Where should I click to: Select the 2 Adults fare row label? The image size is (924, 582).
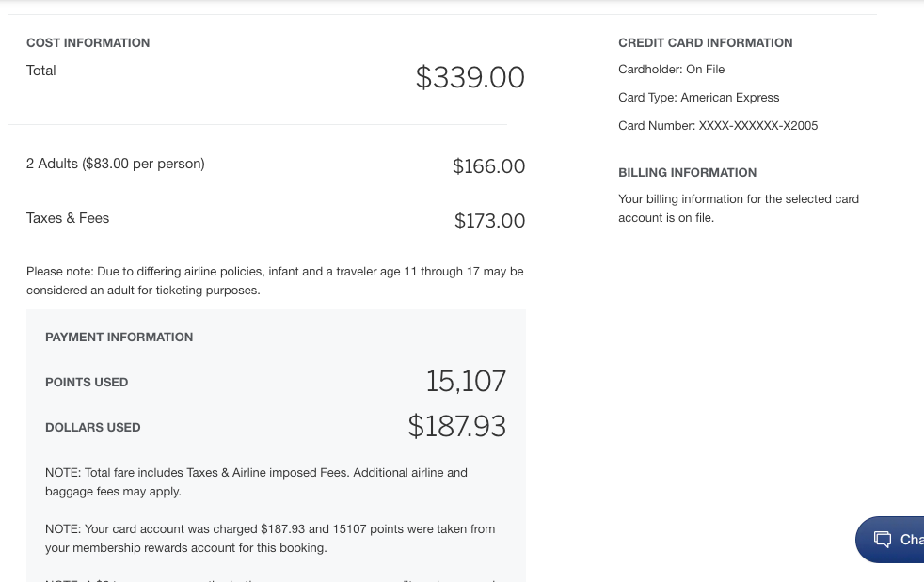(115, 164)
